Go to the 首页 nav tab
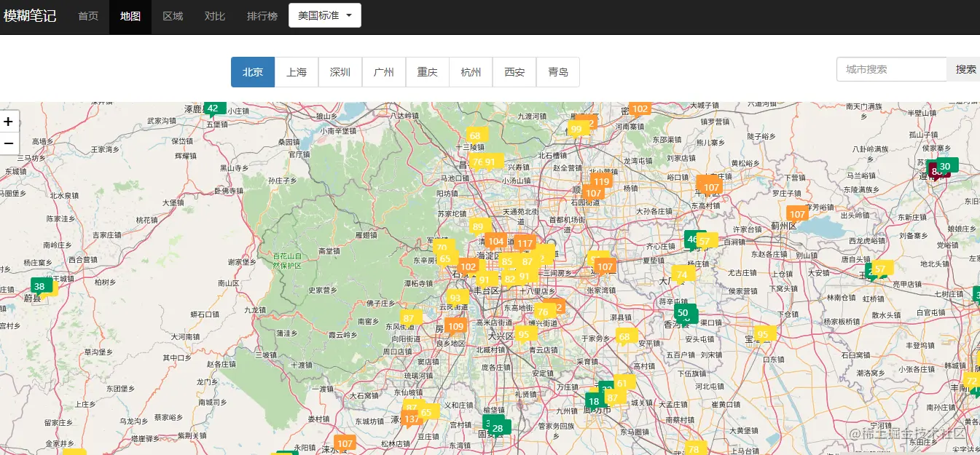The height and width of the screenshot is (455, 980). click(88, 16)
